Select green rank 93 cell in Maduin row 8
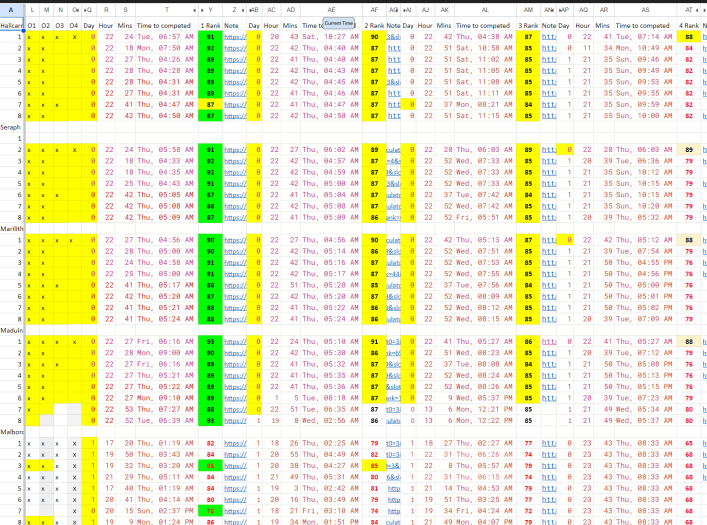The height and width of the screenshot is (525, 707). pyautogui.click(x=210, y=421)
